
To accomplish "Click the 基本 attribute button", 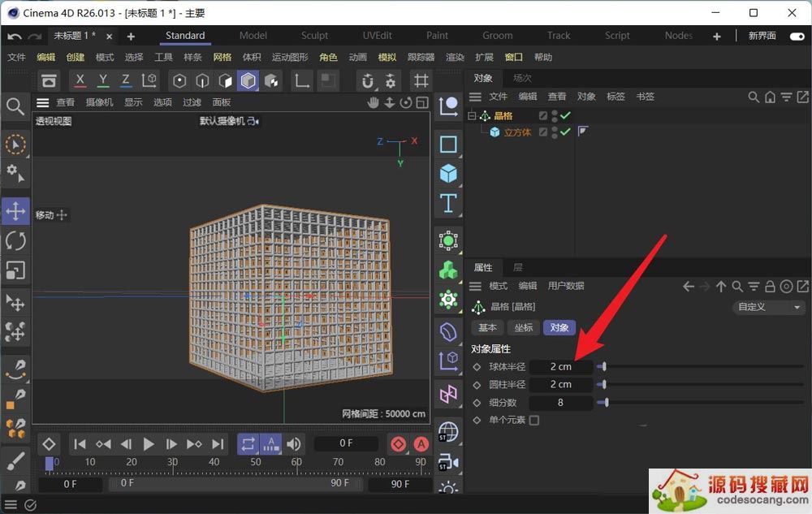I will (x=487, y=327).
